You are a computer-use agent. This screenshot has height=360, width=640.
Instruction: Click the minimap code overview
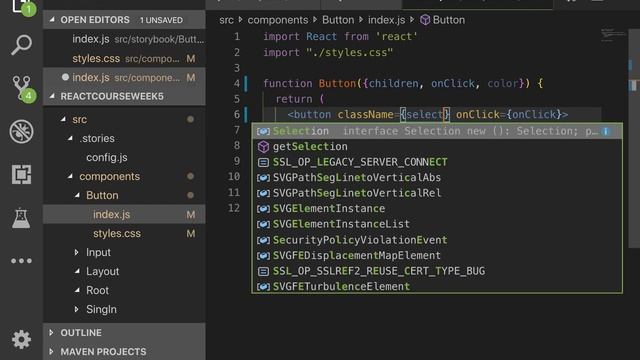pos(613,35)
